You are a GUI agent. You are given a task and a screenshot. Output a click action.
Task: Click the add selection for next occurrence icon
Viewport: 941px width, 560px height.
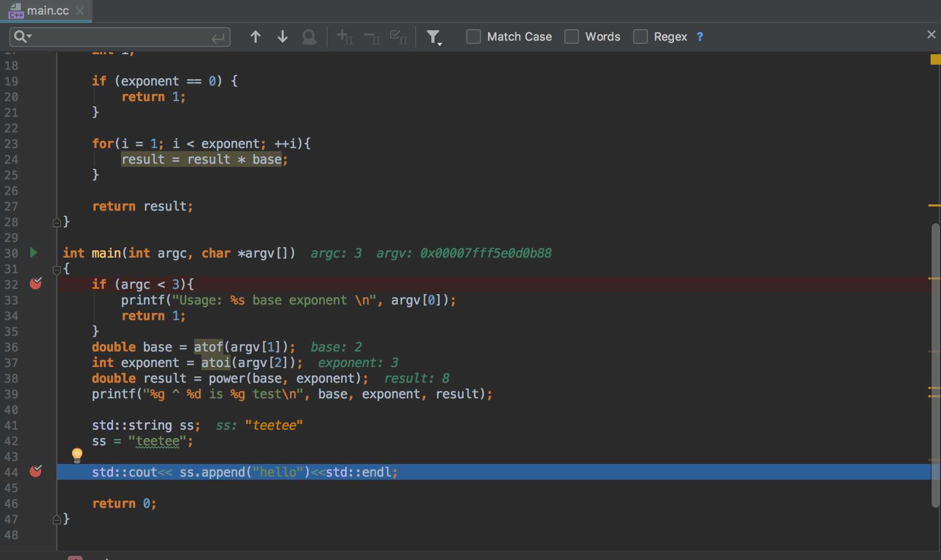(344, 36)
